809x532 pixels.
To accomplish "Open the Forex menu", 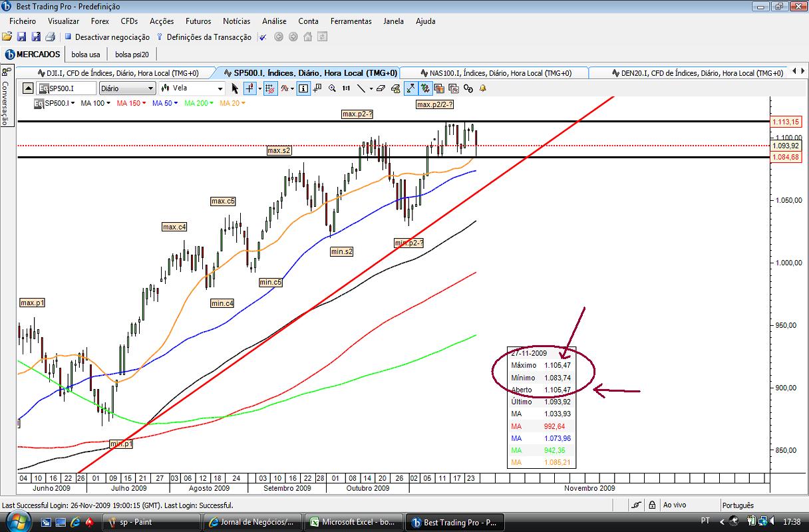I will tap(100, 21).
